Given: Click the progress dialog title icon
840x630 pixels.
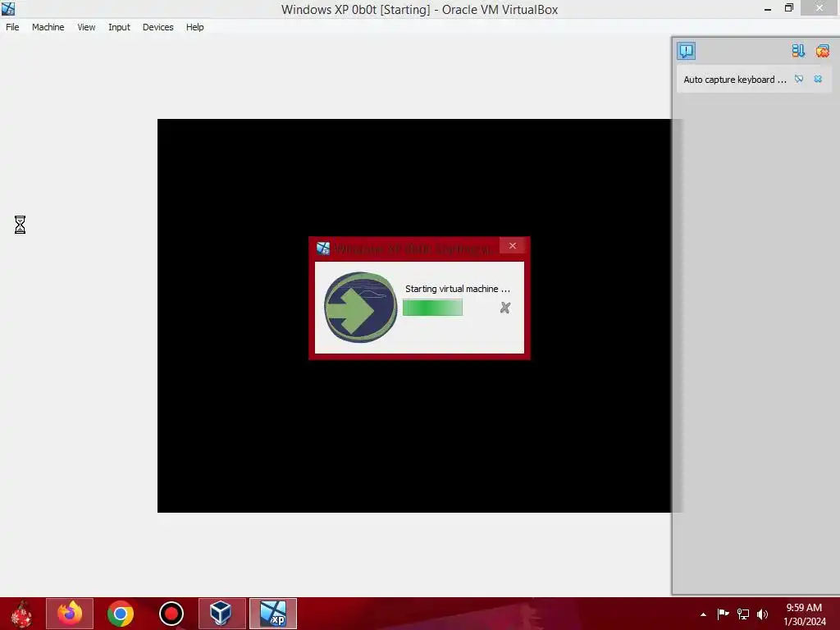Looking at the screenshot, I should [323, 248].
